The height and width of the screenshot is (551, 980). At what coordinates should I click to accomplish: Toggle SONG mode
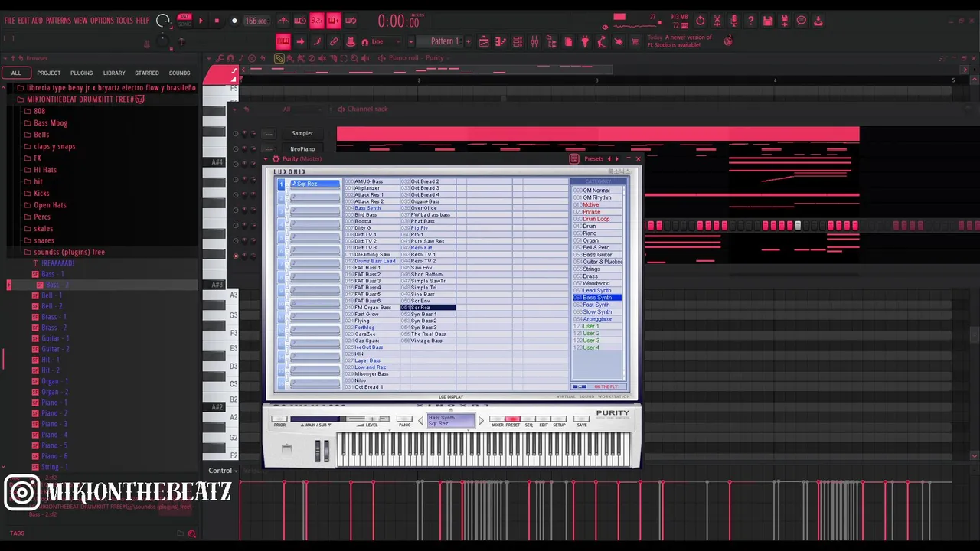coord(185,24)
